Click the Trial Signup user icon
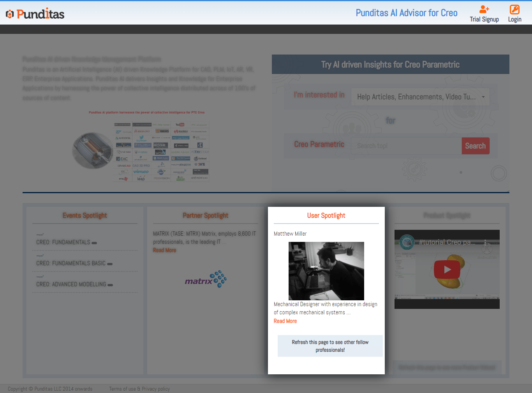The width and height of the screenshot is (532, 393). [484, 9]
